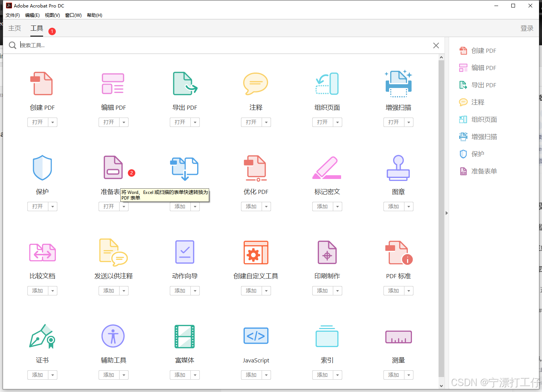Clear search with the X button
This screenshot has height=392, width=542.
click(x=436, y=45)
